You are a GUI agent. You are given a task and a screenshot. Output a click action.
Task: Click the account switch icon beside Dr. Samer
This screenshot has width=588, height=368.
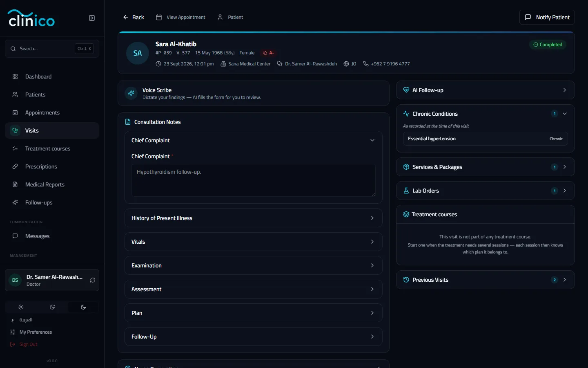coord(93,280)
